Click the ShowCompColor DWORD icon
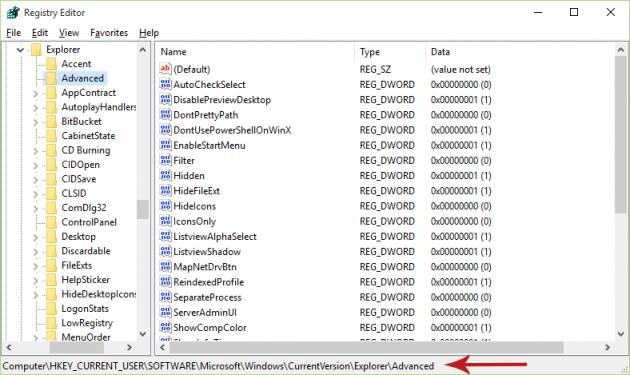This screenshot has width=630, height=375. click(x=165, y=327)
